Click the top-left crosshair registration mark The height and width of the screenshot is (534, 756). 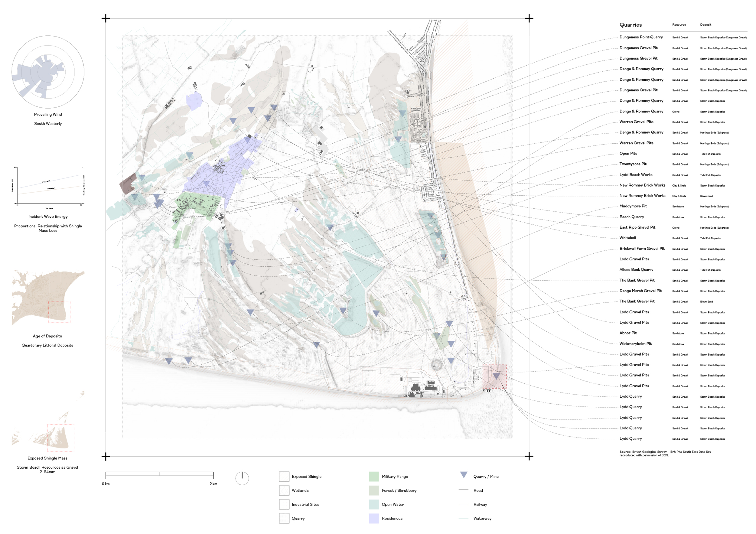point(106,18)
